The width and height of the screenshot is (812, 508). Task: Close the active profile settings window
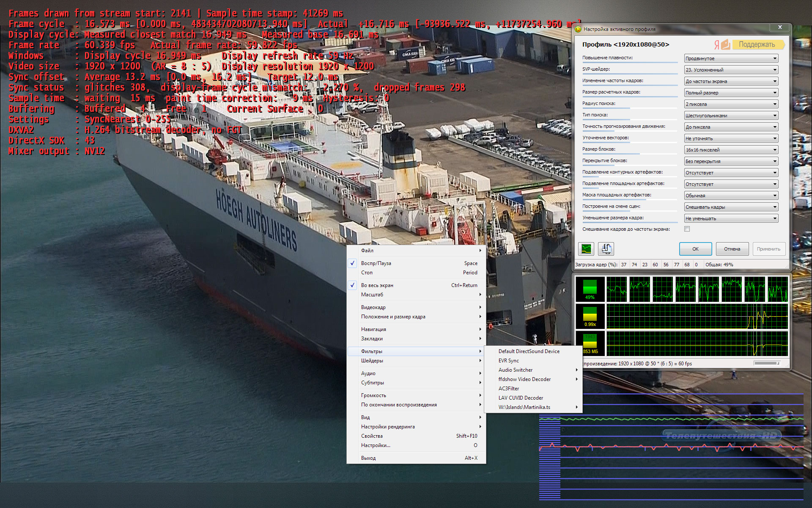(779, 28)
